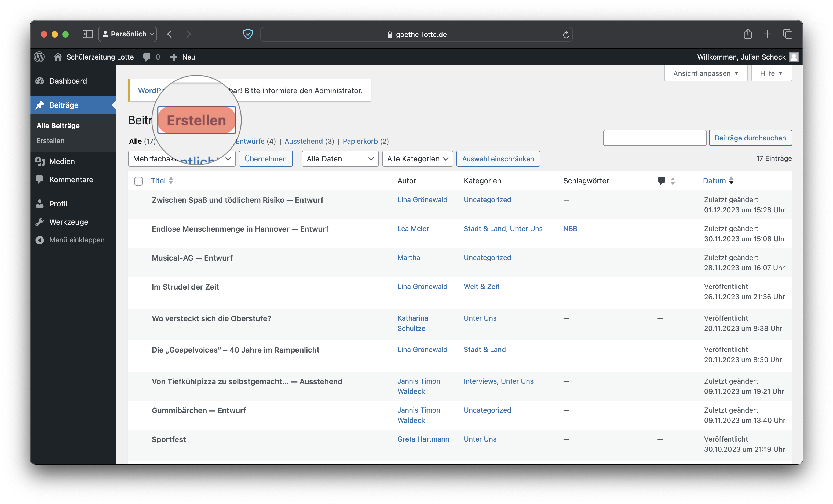Screen dimensions: 833x504
Task: Open Werkzeuge in sidebar menu
Action: coord(69,222)
